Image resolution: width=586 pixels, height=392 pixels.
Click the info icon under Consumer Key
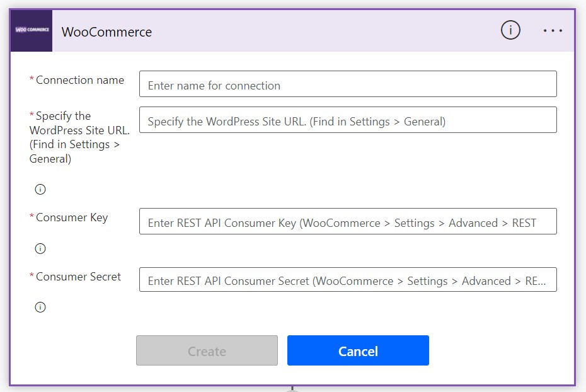click(40, 248)
